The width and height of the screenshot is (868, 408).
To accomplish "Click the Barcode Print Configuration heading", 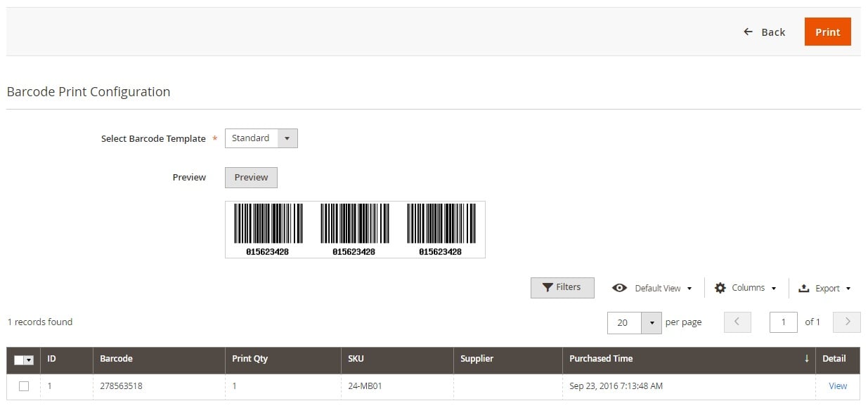I will [89, 92].
